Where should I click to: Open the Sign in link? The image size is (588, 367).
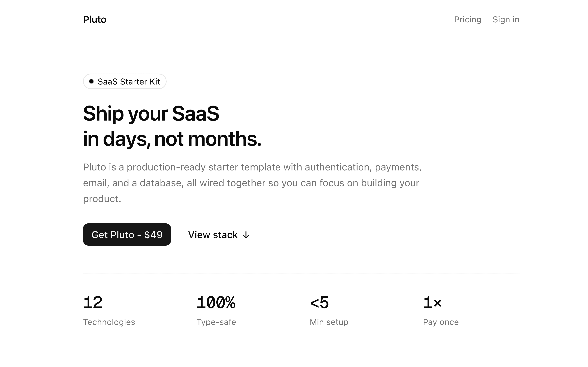506,20
